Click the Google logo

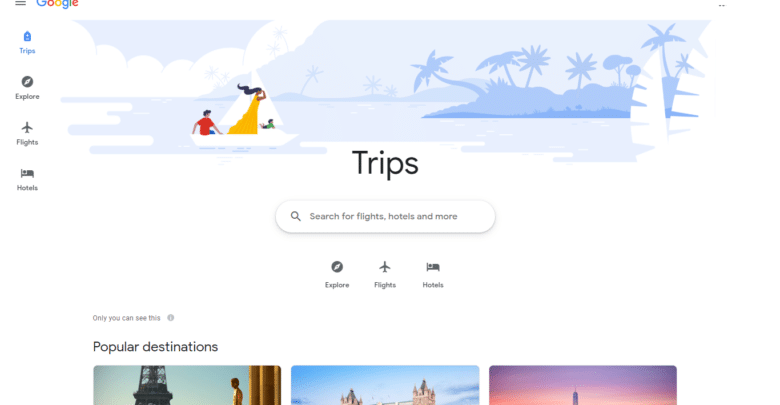point(57,4)
